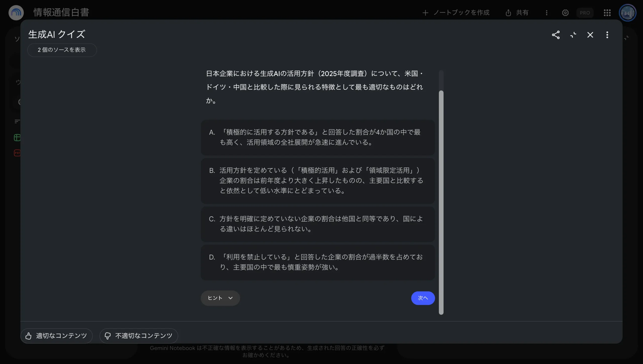The image size is (643, 364).
Task: Click the PRO badge
Action: pos(585,13)
